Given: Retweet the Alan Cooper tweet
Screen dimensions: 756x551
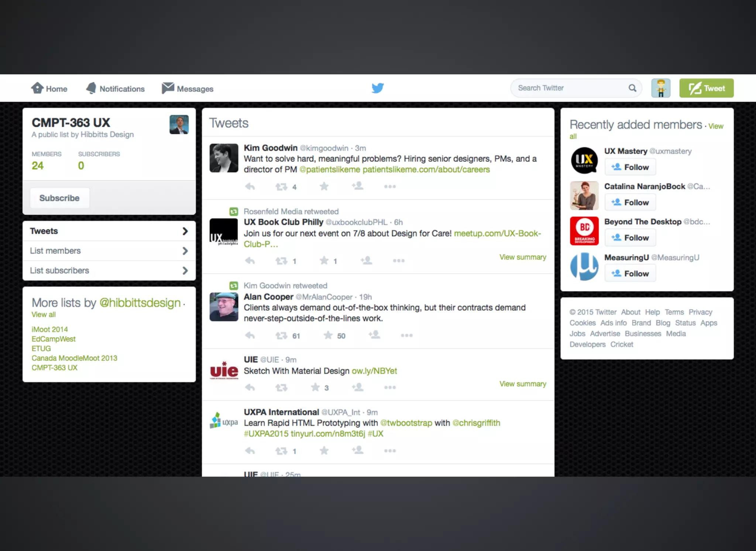Looking at the screenshot, I should click(x=281, y=336).
